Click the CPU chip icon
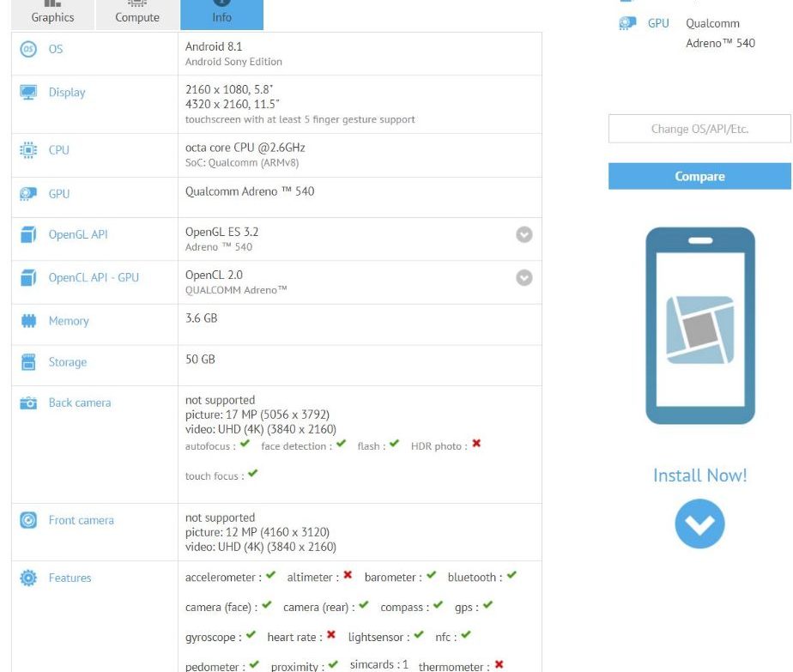This screenshot has height=672, width=793. [x=28, y=150]
